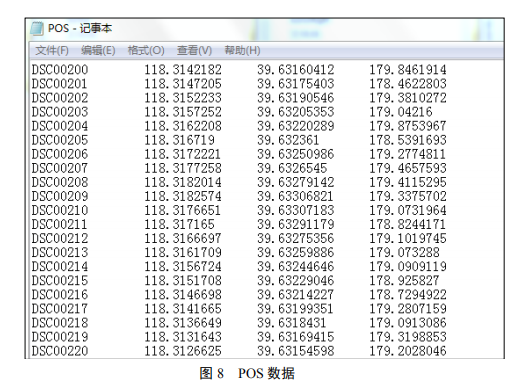Image resolution: width=517 pixels, height=387 pixels.
Task: Click the DSC00211 entry
Action: click(59, 224)
